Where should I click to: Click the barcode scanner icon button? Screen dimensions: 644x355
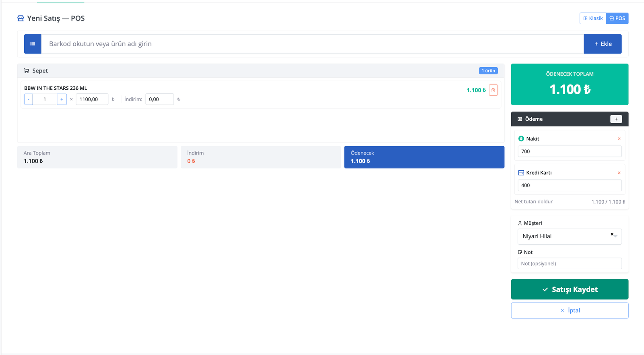(x=33, y=44)
